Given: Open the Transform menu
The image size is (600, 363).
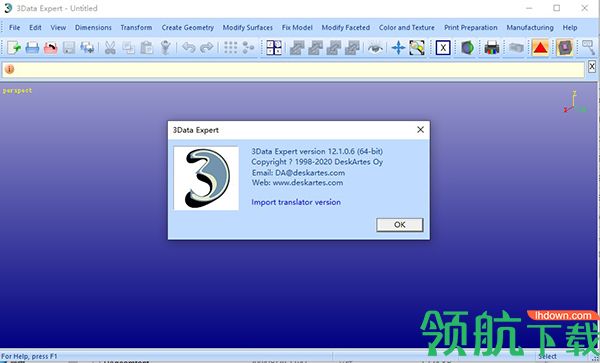Looking at the screenshot, I should pyautogui.click(x=136, y=28).
